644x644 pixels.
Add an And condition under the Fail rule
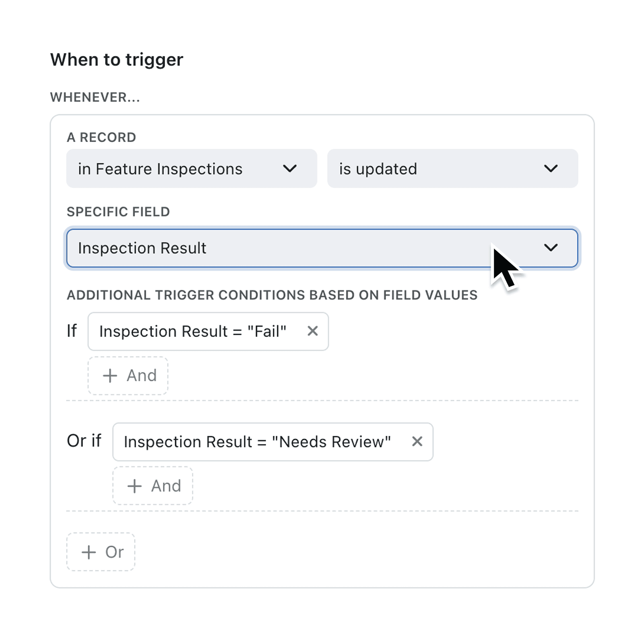pos(128,375)
